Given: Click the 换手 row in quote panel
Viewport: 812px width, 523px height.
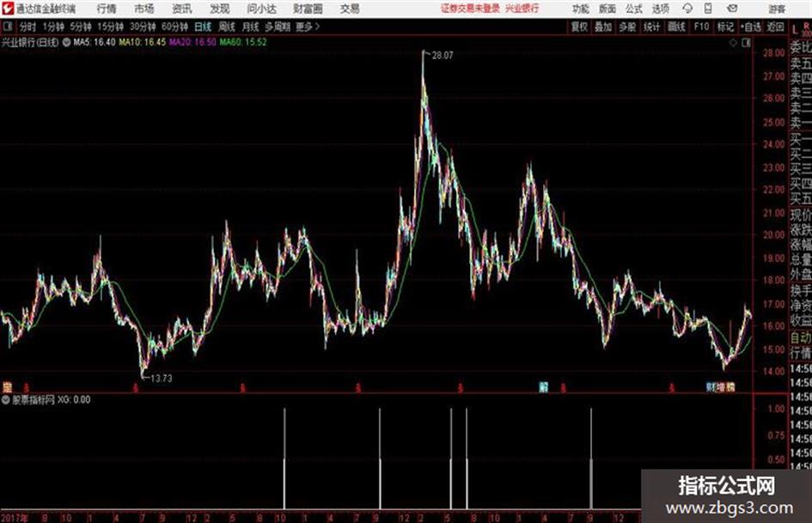Looking at the screenshot, I should coord(801,290).
